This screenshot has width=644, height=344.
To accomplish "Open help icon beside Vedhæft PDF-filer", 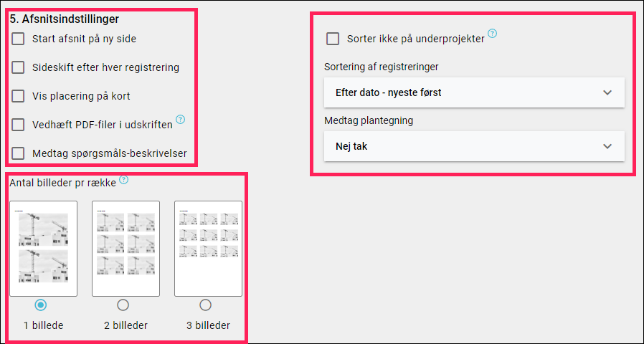I will tap(180, 120).
